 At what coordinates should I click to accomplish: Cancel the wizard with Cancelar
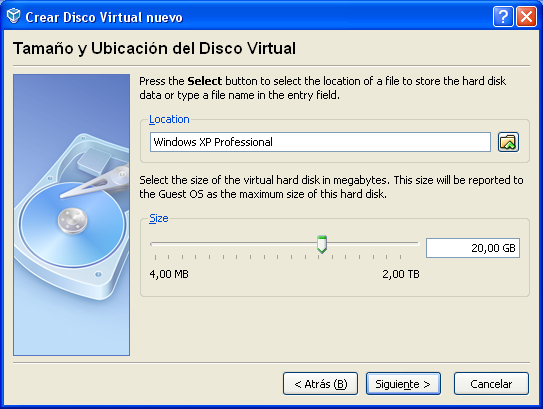coord(491,384)
